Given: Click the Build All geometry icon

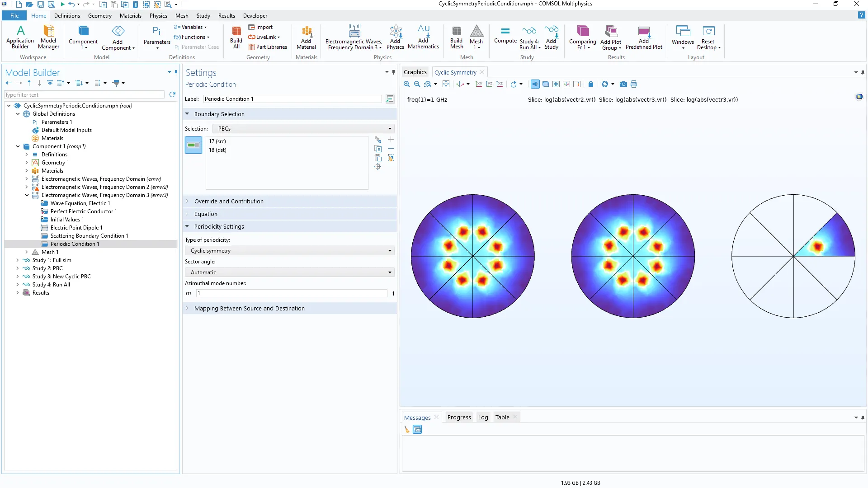Looking at the screenshot, I should click(x=236, y=37).
